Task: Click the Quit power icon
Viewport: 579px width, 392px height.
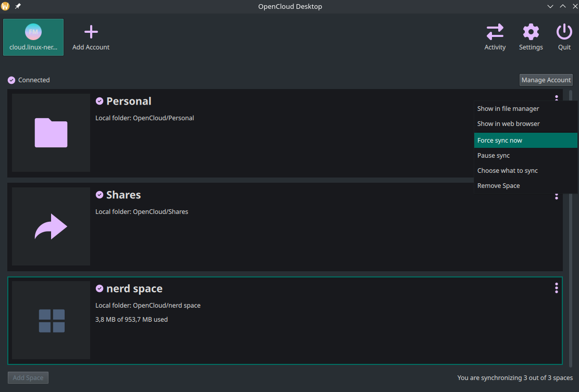Action: click(x=564, y=32)
